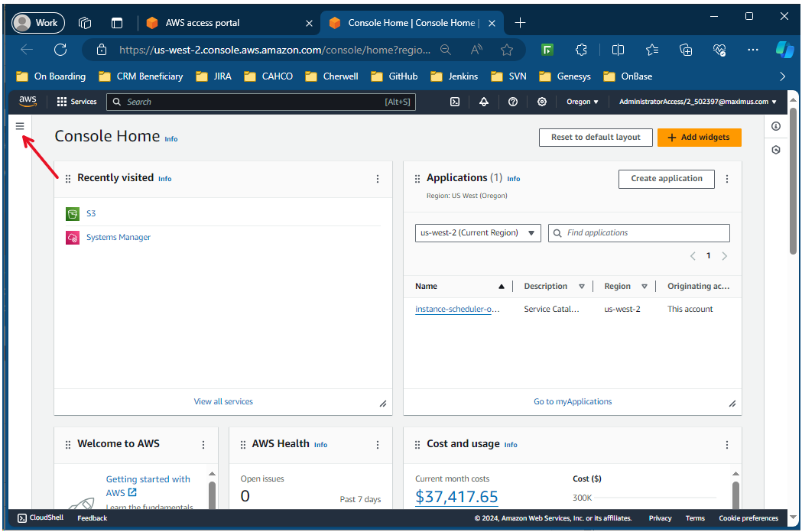
Task: Open a new browser tab
Action: point(520,23)
